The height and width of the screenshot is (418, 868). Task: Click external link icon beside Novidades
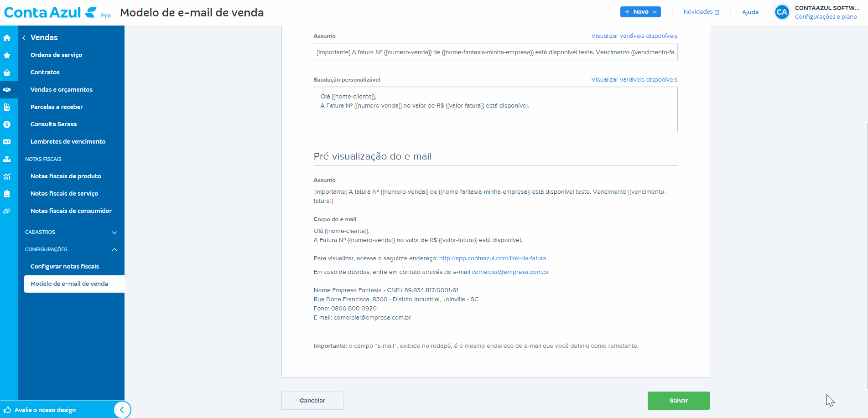click(x=717, y=12)
